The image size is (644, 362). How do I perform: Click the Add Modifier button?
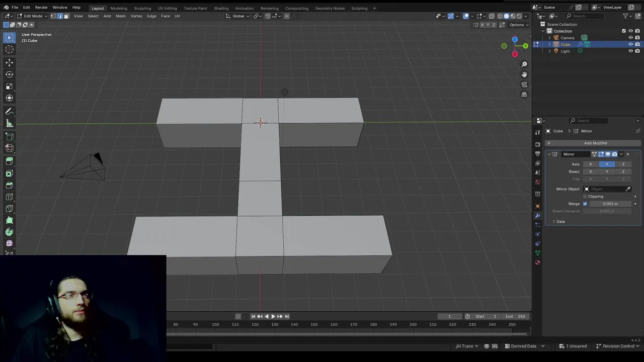pos(592,143)
